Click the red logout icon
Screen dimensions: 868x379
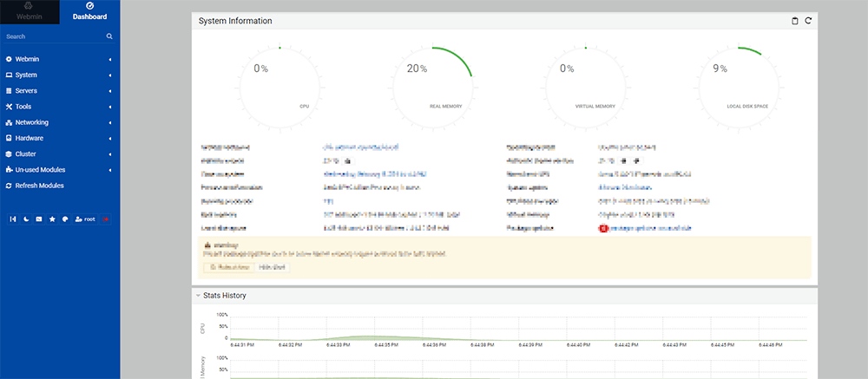(x=106, y=219)
